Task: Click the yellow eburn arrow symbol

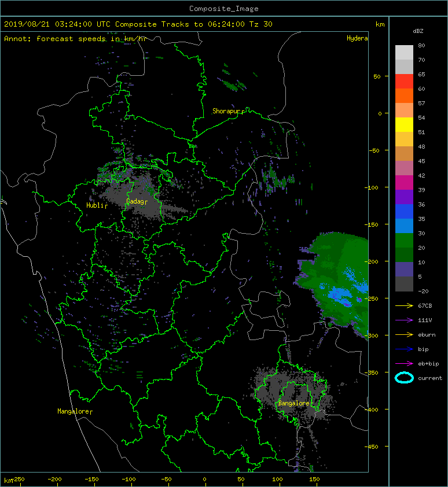Action: 404,335
